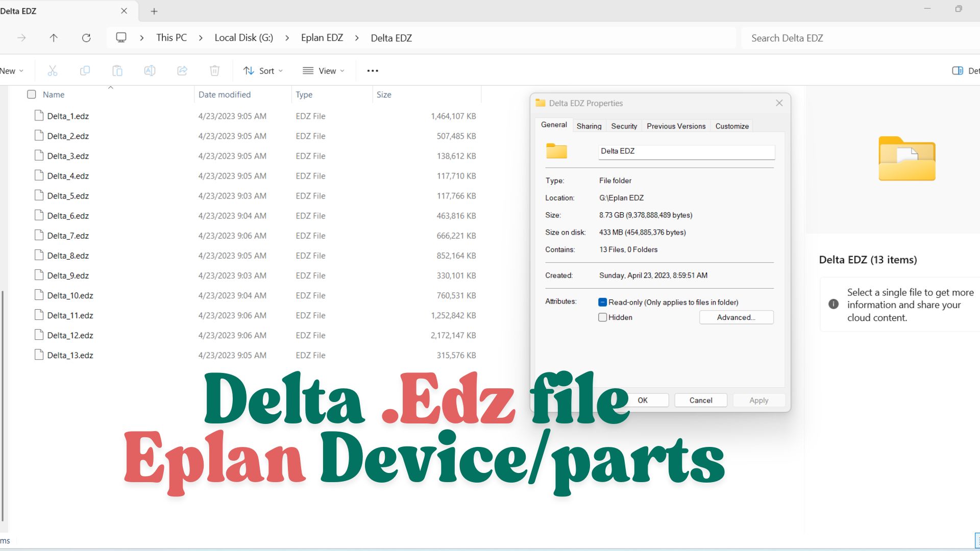Open the View options dropdown
This screenshot has height=551, width=980.
point(323,70)
